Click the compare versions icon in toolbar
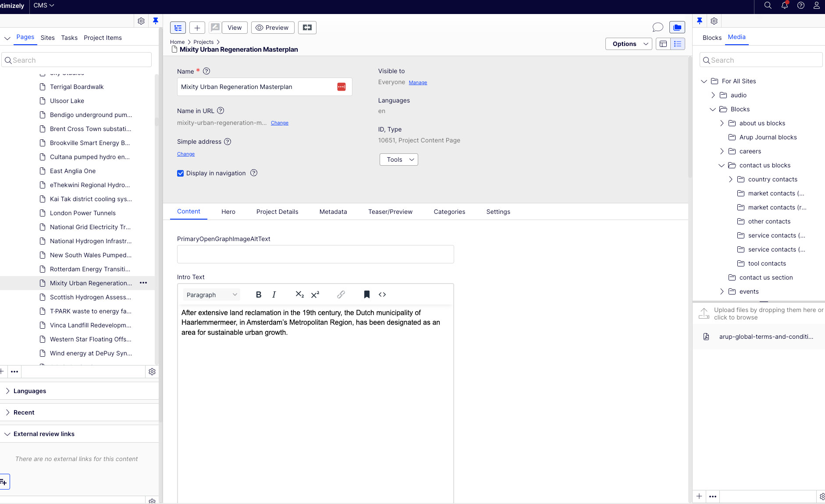Screen dimensions: 825x504 [307, 28]
